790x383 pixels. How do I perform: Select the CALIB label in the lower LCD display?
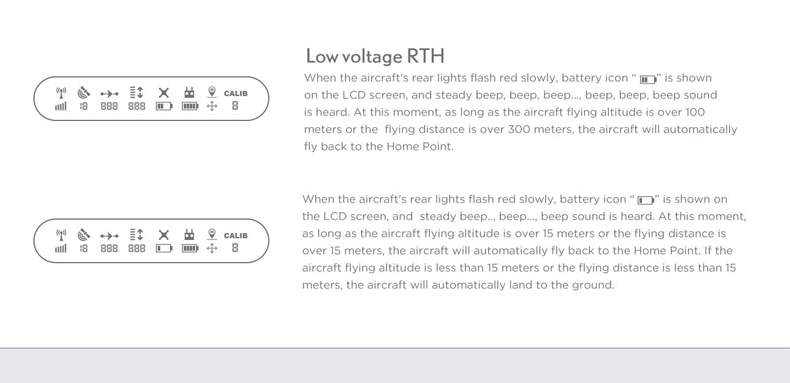[x=236, y=236]
